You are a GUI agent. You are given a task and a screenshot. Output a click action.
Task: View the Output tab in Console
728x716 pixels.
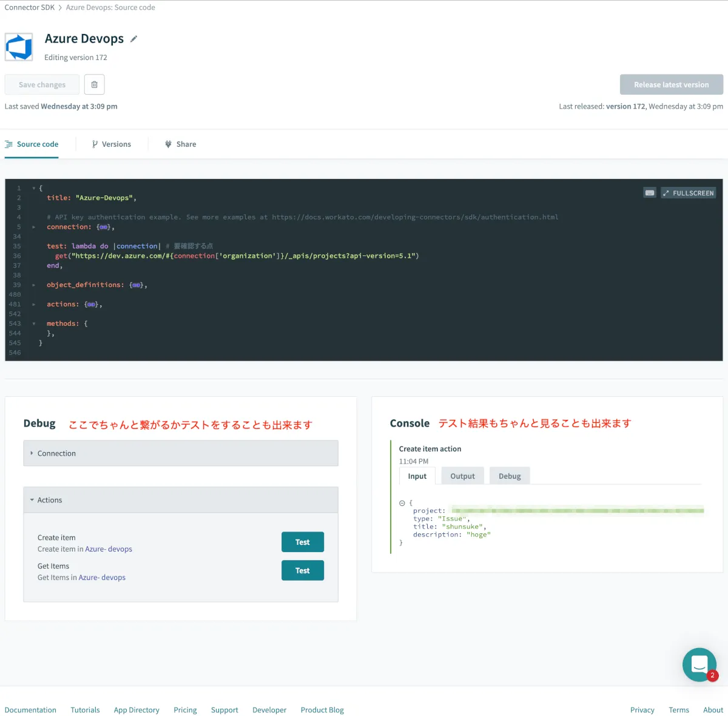462,476
